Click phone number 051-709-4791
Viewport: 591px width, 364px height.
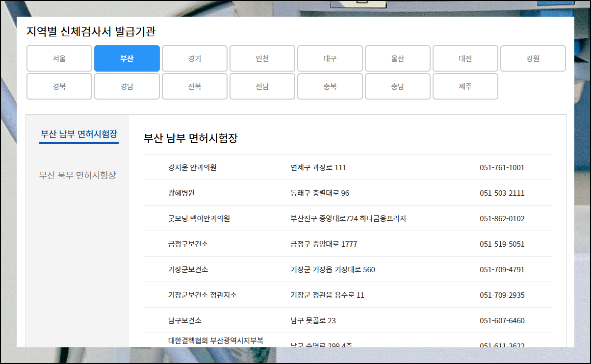pos(502,269)
